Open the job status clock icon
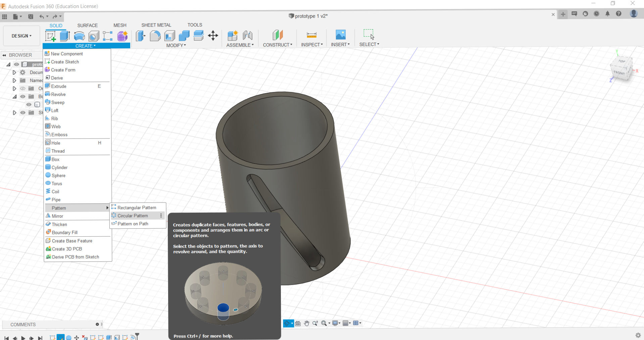Viewport: 644px width, 340px height. click(x=597, y=14)
